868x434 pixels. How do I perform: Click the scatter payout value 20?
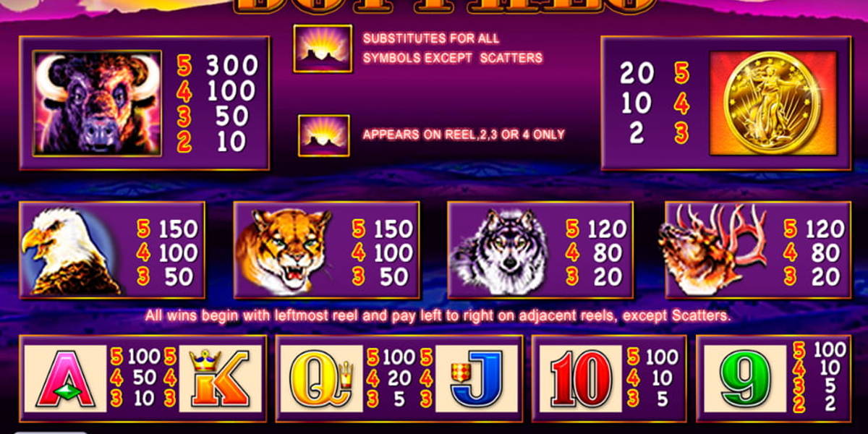click(x=637, y=73)
